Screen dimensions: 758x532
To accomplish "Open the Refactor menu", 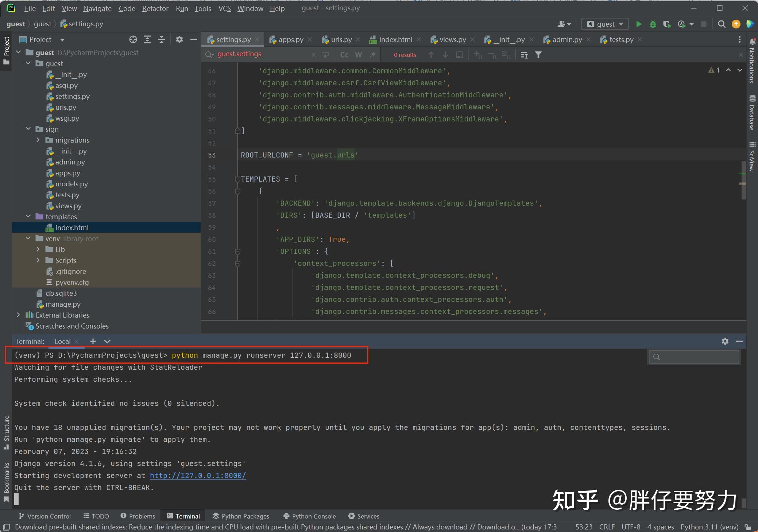I will [x=155, y=8].
